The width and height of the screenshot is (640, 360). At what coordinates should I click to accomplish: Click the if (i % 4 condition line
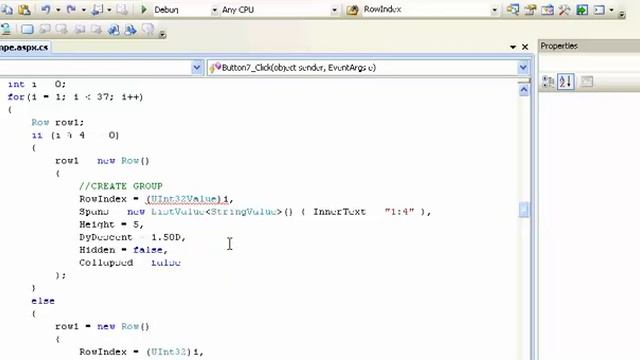(75, 135)
